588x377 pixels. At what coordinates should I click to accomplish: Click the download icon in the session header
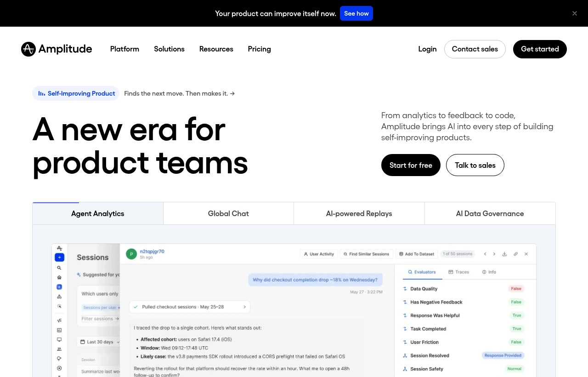point(504,254)
